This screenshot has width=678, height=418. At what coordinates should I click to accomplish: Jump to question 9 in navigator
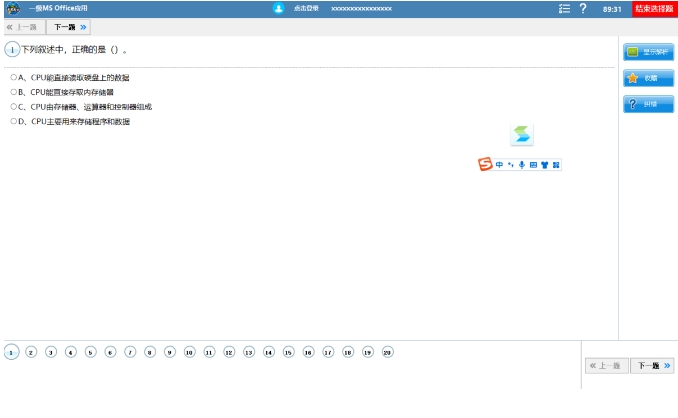click(x=170, y=352)
